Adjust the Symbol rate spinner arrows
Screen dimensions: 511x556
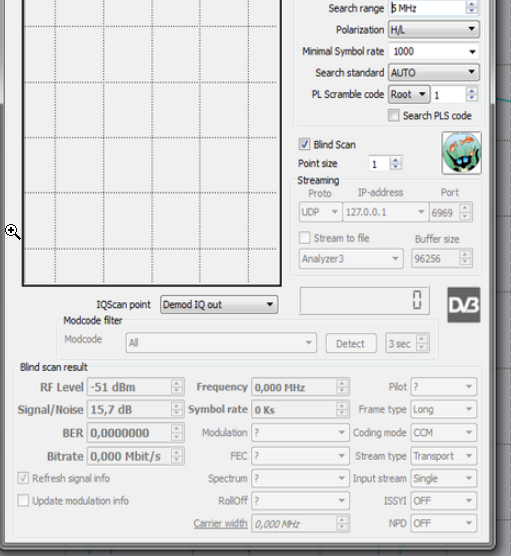click(342, 410)
